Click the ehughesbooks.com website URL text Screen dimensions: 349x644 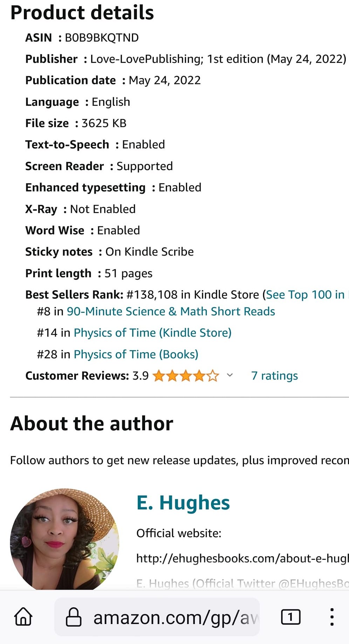242,558
